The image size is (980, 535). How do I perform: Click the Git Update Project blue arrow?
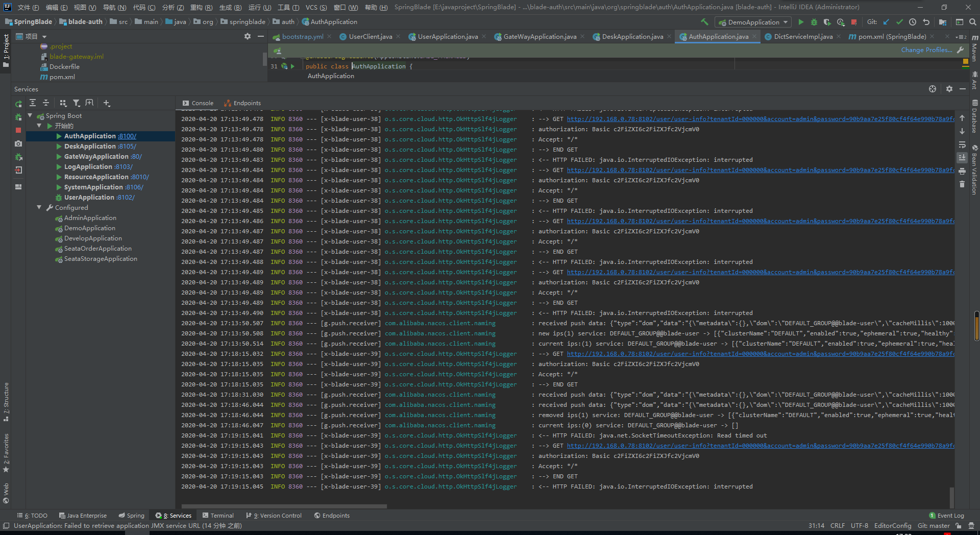click(886, 22)
